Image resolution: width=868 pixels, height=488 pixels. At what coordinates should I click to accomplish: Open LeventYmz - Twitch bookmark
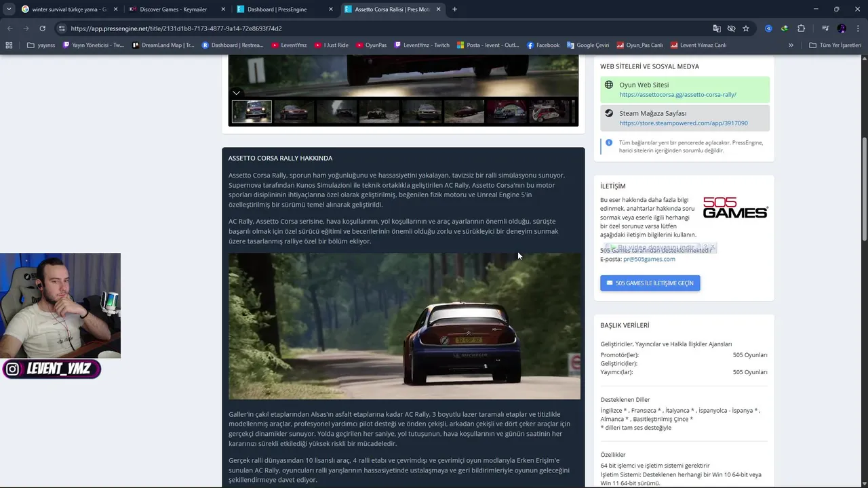[x=422, y=45]
